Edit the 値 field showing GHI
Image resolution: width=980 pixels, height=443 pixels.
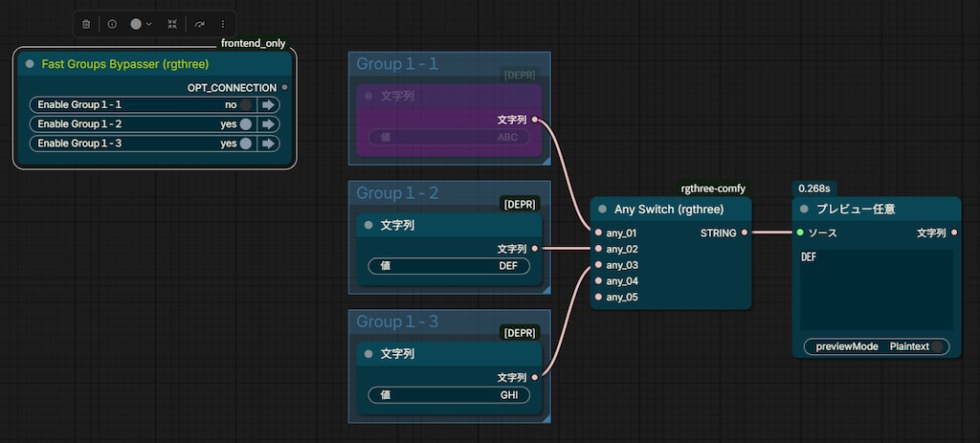pyautogui.click(x=449, y=395)
